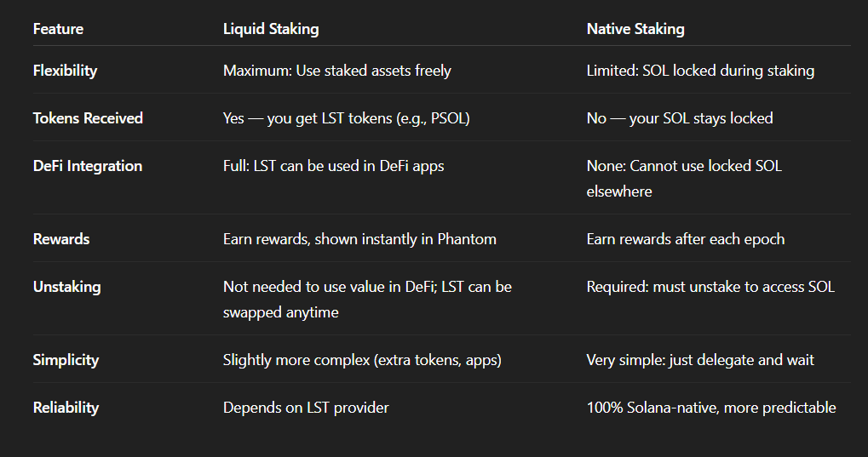This screenshot has height=457, width=868.
Task: Click the Rewards row label
Action: pyautogui.click(x=61, y=239)
